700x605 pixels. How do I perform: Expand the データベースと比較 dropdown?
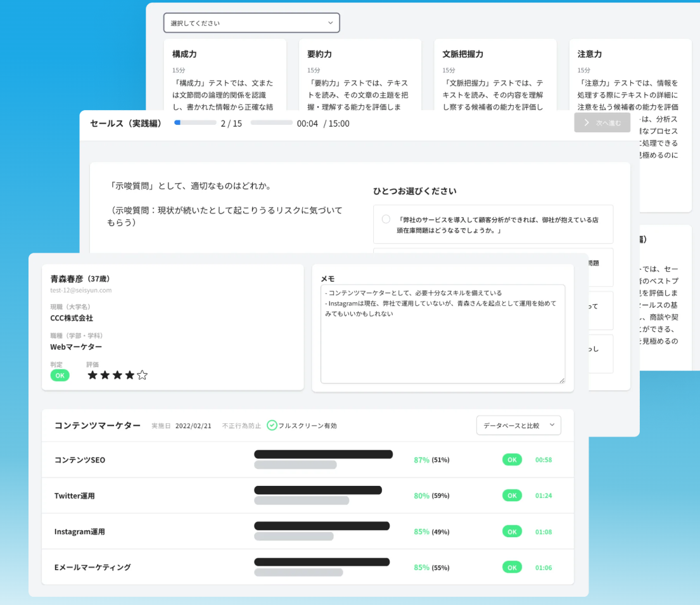tap(518, 426)
